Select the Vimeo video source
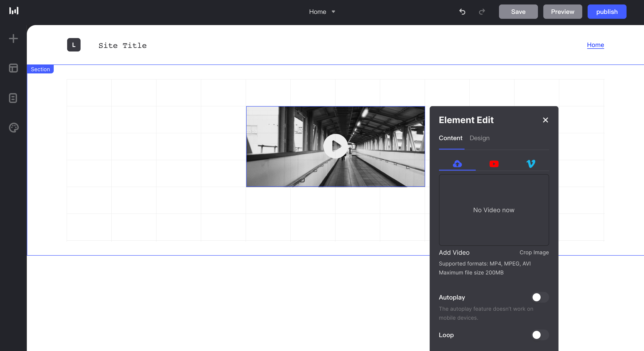 (531, 164)
